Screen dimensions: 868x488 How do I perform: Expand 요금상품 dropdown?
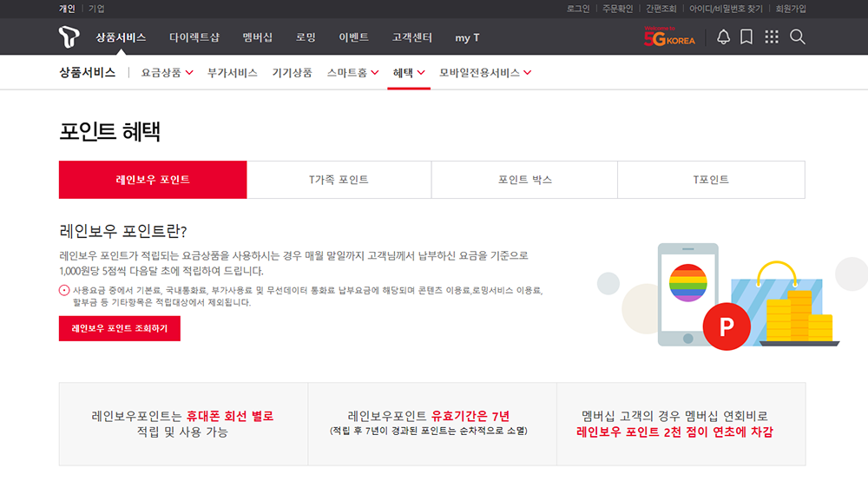click(x=168, y=73)
